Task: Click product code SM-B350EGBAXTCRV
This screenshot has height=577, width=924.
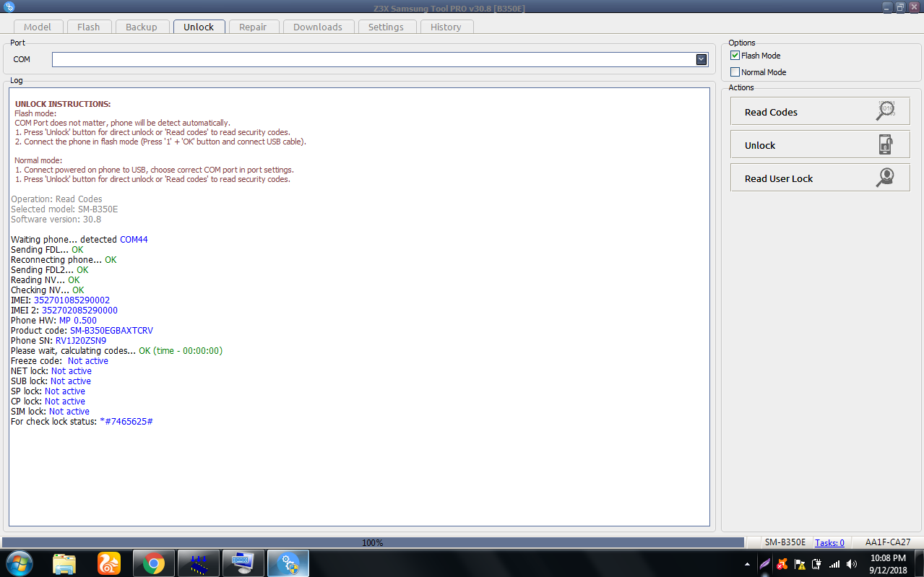Action: (111, 330)
